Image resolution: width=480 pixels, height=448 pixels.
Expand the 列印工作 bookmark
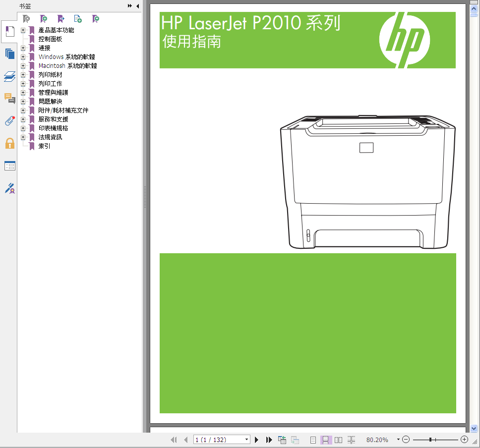pyautogui.click(x=23, y=84)
